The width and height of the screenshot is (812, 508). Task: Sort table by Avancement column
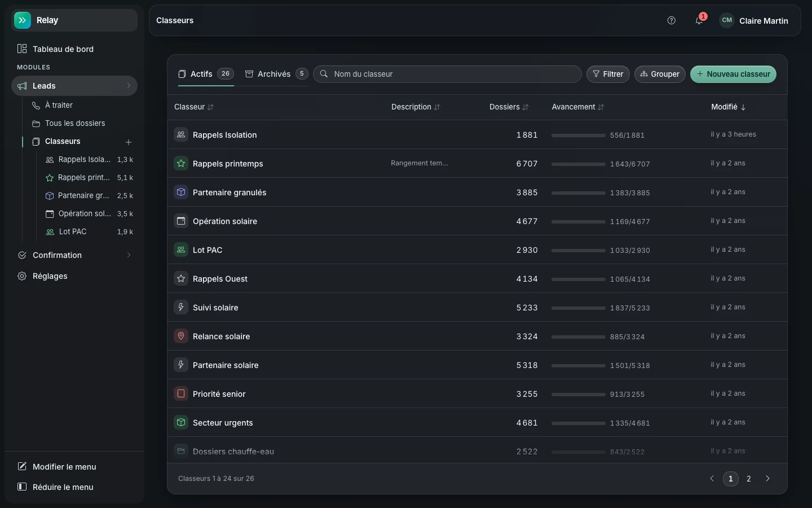[x=577, y=107]
